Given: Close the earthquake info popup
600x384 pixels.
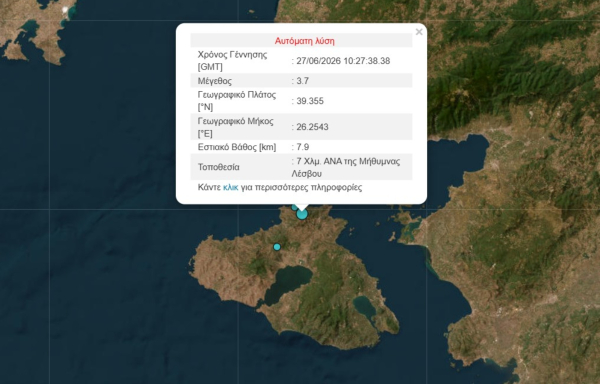Looking at the screenshot, I should pos(419,32).
